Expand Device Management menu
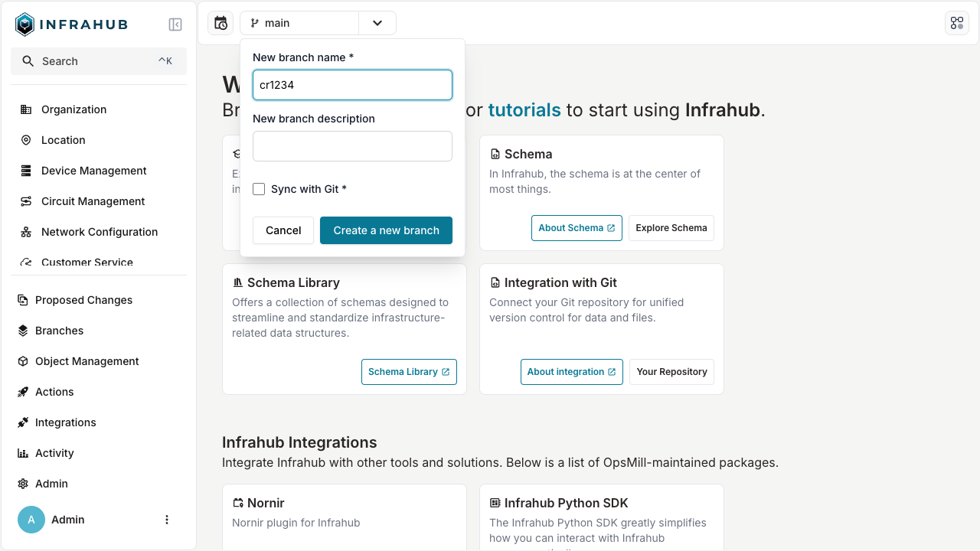 (93, 171)
